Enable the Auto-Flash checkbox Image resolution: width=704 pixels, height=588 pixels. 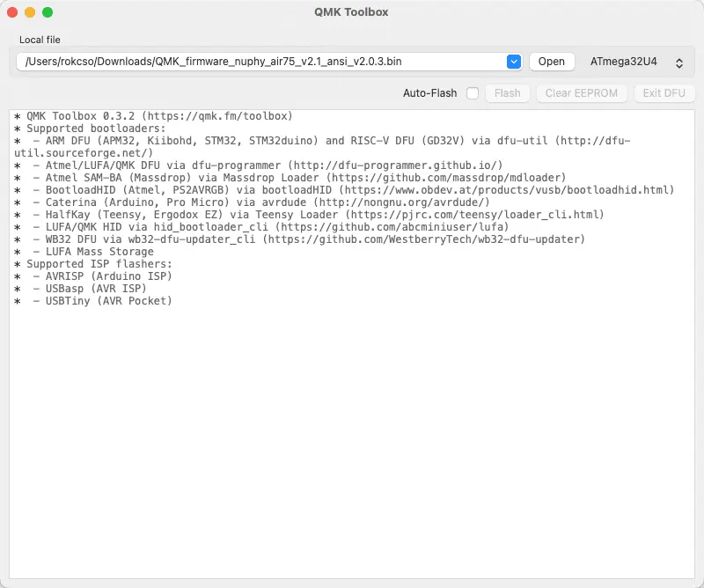tap(473, 93)
